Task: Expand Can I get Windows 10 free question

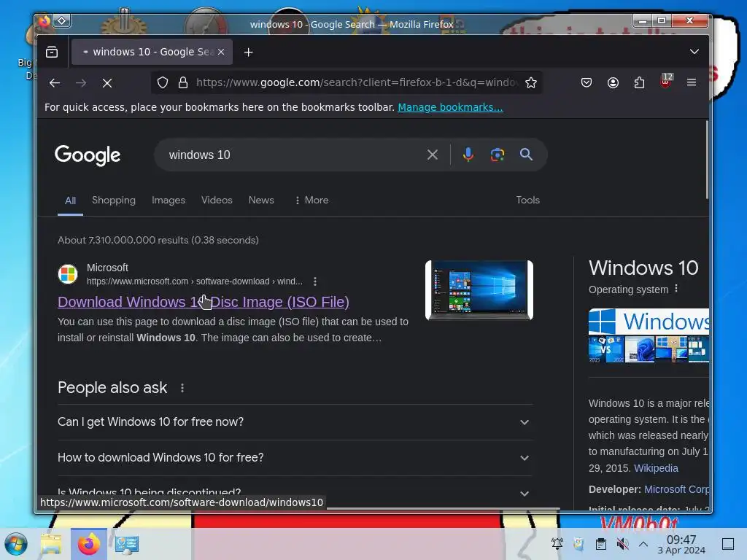Action: (x=295, y=422)
